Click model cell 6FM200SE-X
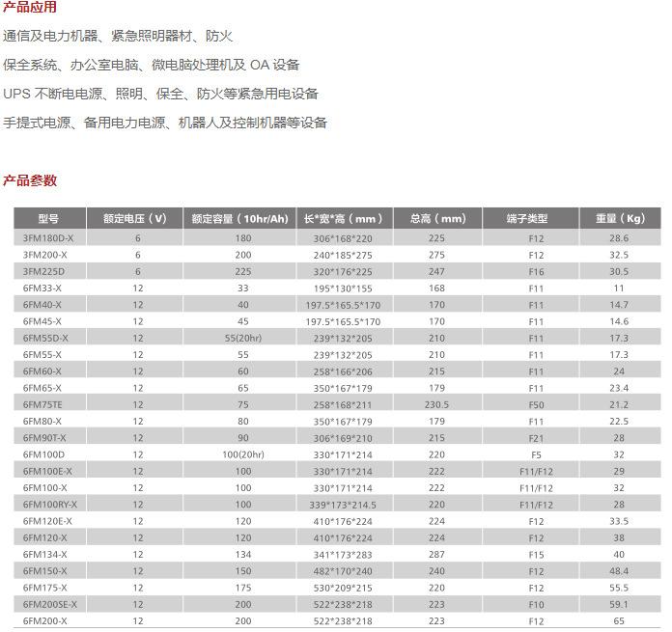This screenshot has height=632, width=672. [x=49, y=604]
